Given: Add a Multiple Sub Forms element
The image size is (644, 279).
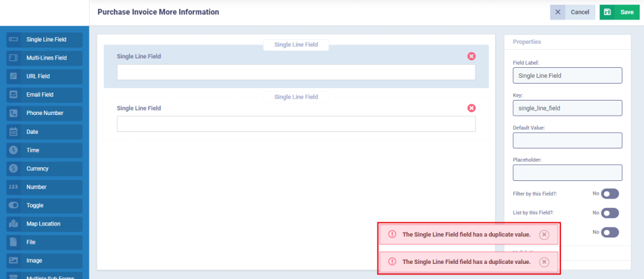Looking at the screenshot, I should click(x=45, y=276).
